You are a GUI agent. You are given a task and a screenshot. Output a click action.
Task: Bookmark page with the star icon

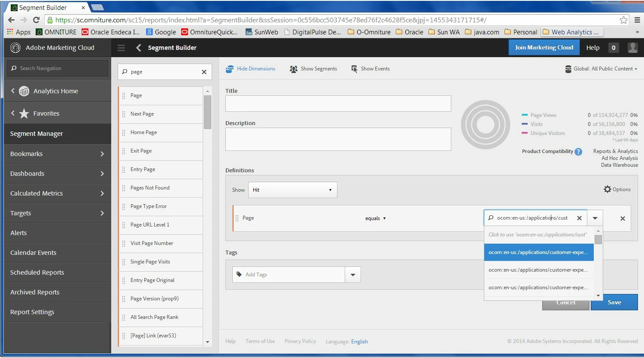pyautogui.click(x=624, y=20)
